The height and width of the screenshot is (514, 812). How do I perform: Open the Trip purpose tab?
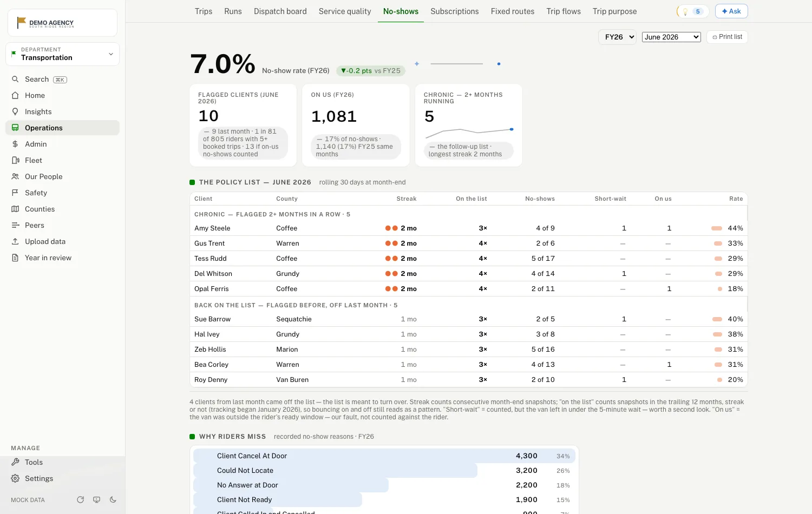coord(614,11)
